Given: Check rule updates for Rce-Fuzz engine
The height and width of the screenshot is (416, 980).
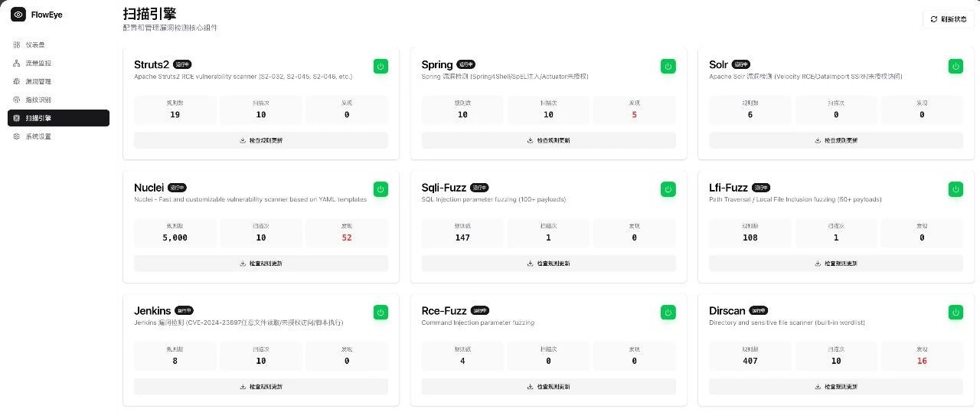Looking at the screenshot, I should tap(548, 386).
